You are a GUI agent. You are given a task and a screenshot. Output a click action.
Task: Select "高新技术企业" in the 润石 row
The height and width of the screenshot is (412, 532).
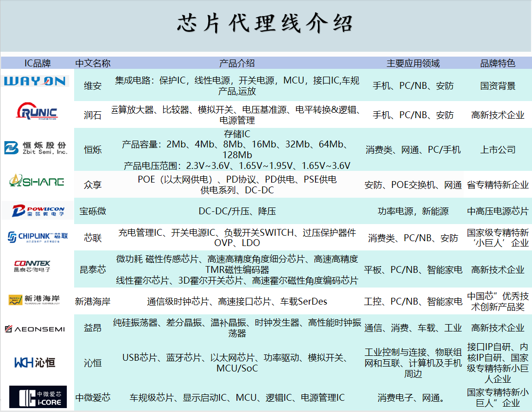[497, 115]
